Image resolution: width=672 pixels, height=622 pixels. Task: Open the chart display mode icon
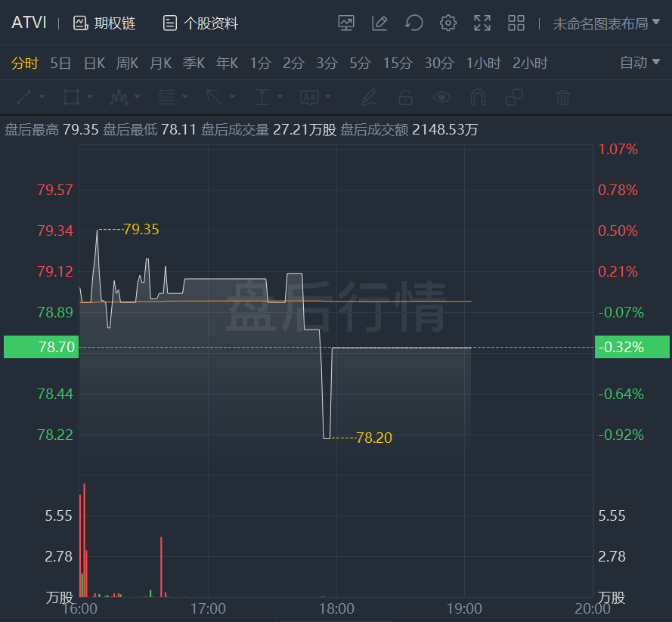[346, 23]
